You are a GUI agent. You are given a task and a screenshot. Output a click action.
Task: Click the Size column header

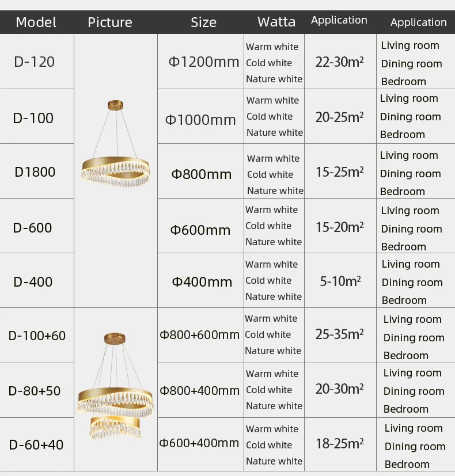click(203, 22)
